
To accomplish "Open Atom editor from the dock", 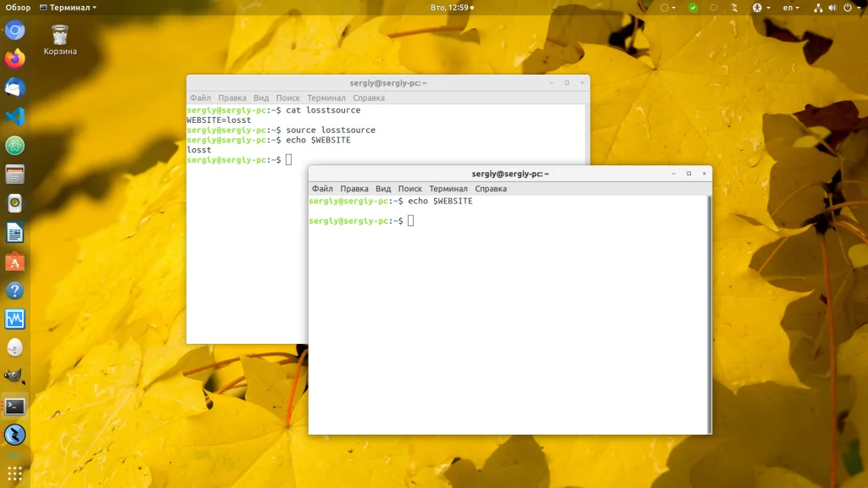I will 15,146.
